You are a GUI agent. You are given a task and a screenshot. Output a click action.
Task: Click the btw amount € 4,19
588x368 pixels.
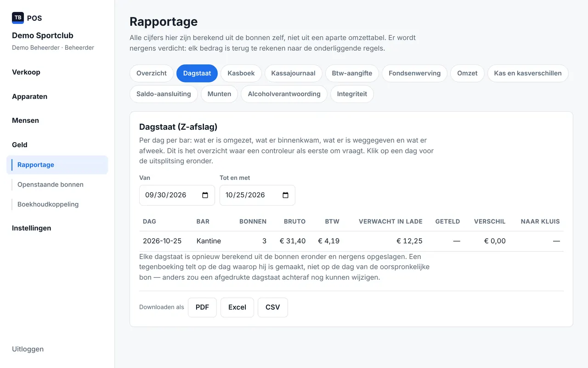pyautogui.click(x=329, y=241)
